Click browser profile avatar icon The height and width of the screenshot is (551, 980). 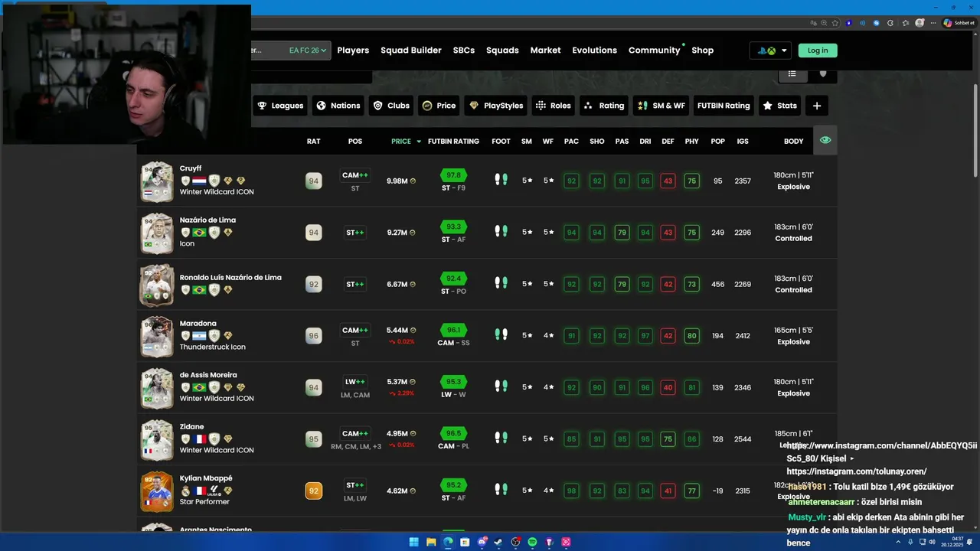pyautogui.click(x=920, y=23)
